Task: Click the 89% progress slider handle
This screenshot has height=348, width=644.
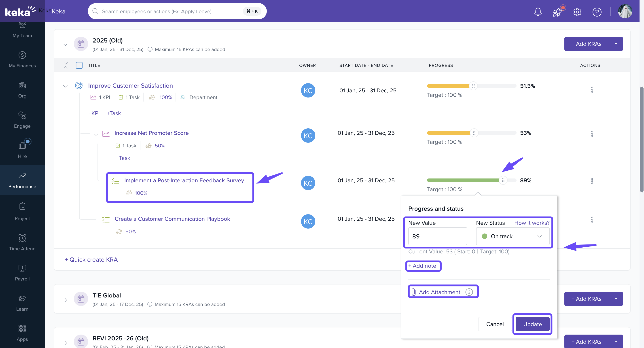Action: click(503, 180)
